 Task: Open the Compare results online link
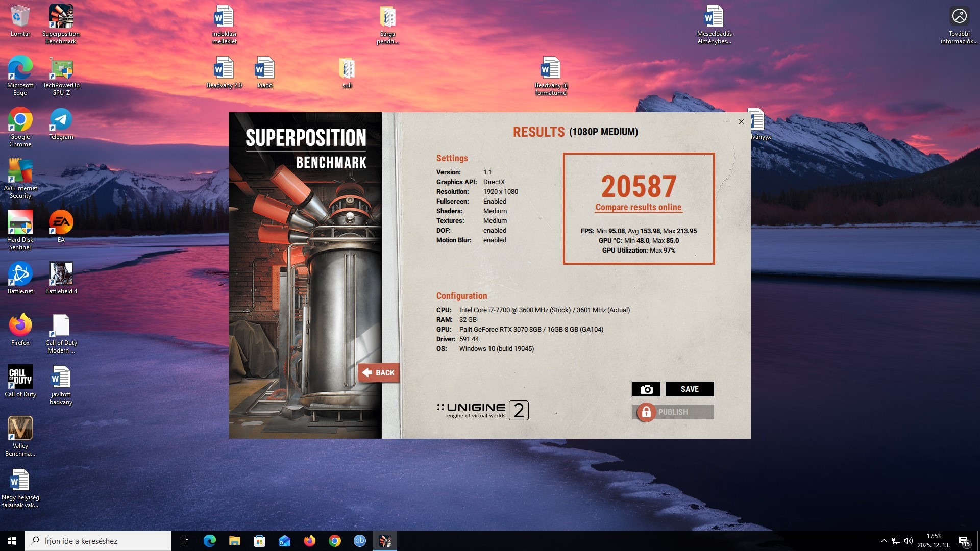pyautogui.click(x=638, y=207)
